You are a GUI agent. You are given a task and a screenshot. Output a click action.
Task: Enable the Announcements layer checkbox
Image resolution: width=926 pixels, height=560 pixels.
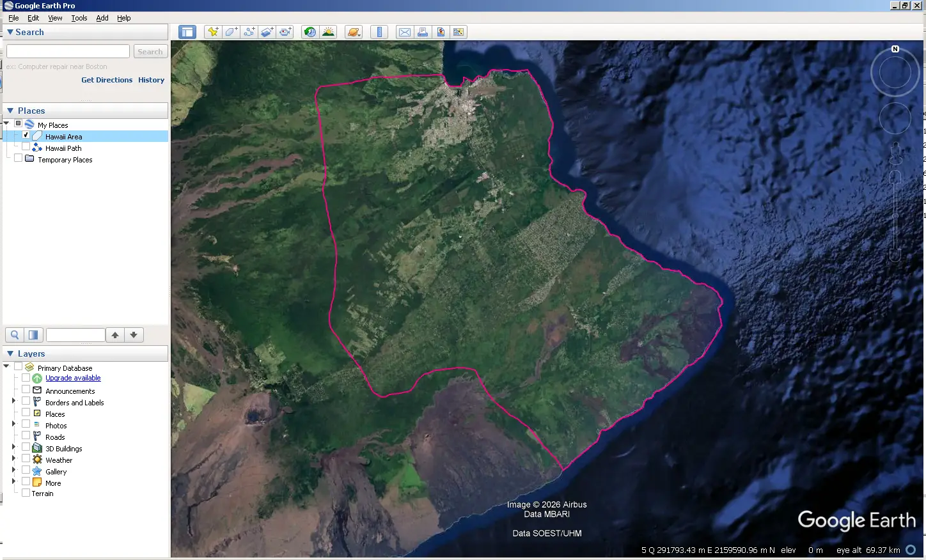[26, 389]
